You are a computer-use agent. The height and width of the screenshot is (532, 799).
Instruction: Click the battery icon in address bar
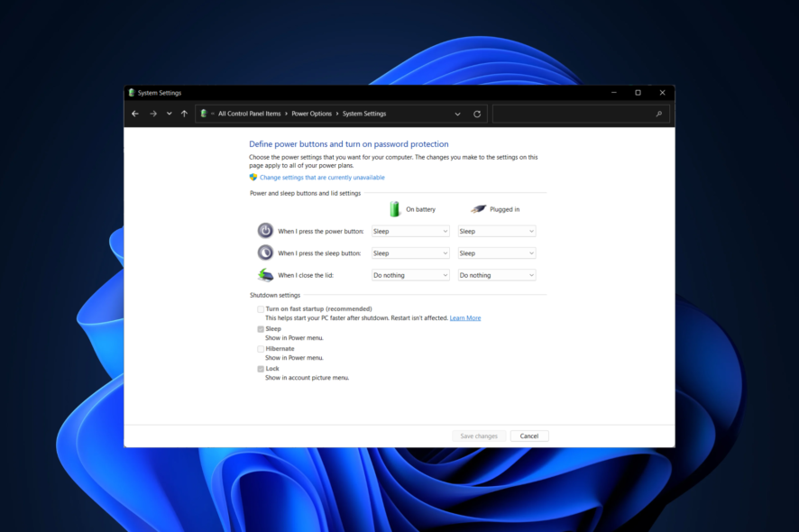[204, 114]
